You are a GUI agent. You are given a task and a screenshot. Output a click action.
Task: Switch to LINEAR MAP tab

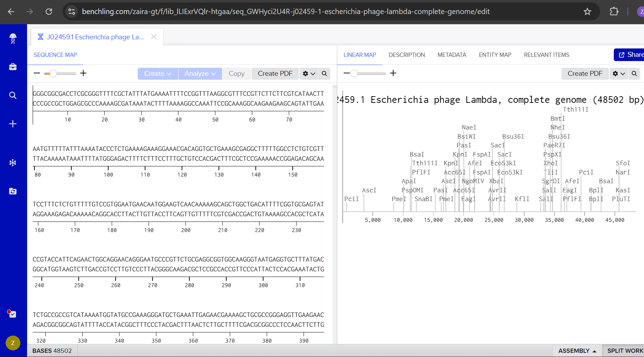coord(360,55)
